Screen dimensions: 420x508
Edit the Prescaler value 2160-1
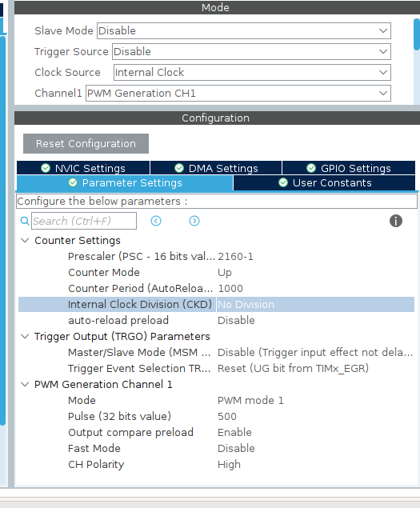(235, 257)
